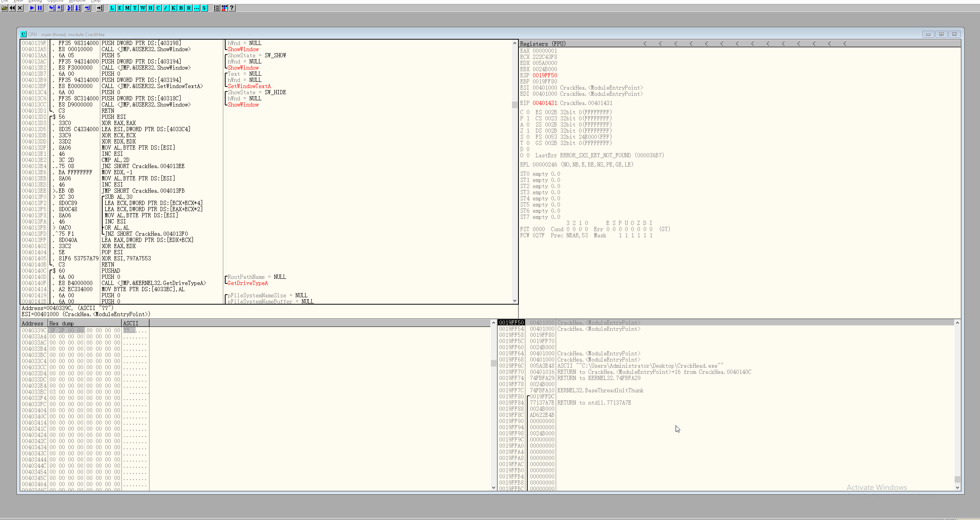Viewport: 980px width, 520px height.
Task: Pause execution with the Pause icon
Action: coord(40,8)
